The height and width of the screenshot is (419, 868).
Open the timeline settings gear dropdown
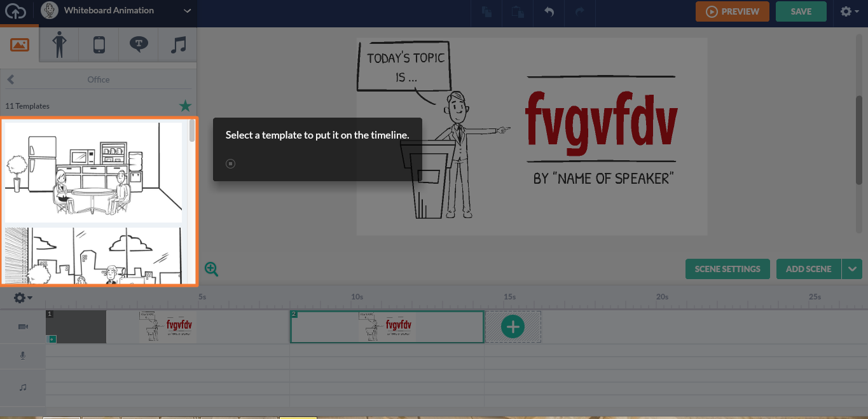click(23, 298)
